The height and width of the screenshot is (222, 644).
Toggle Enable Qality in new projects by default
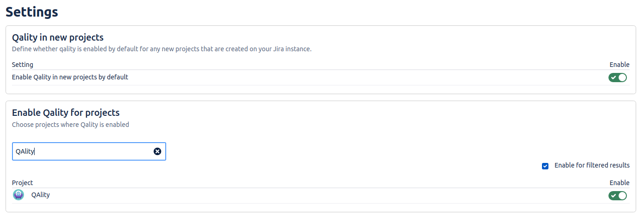tap(618, 78)
